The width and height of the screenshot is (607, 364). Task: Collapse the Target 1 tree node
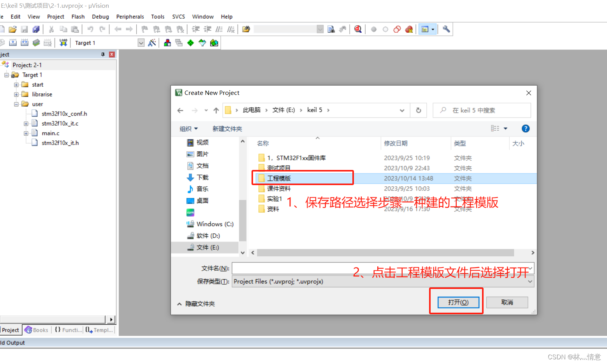pos(7,75)
